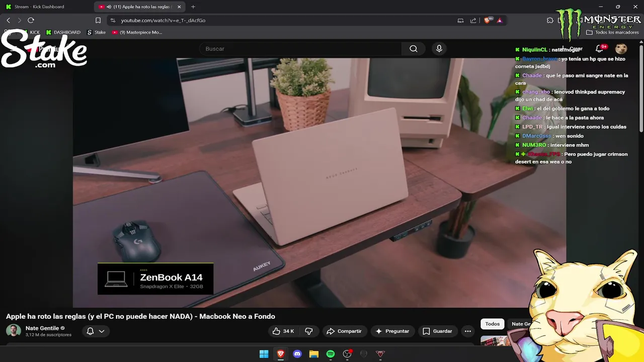Screen dimensions: 644x362
Task: Start voice search with microphone
Action: [439, 49]
